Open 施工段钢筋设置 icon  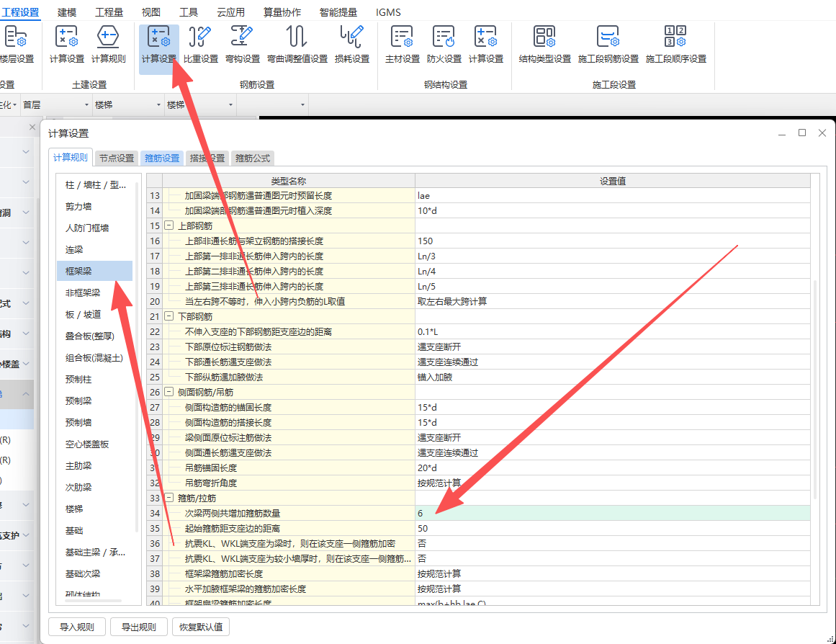(x=608, y=45)
